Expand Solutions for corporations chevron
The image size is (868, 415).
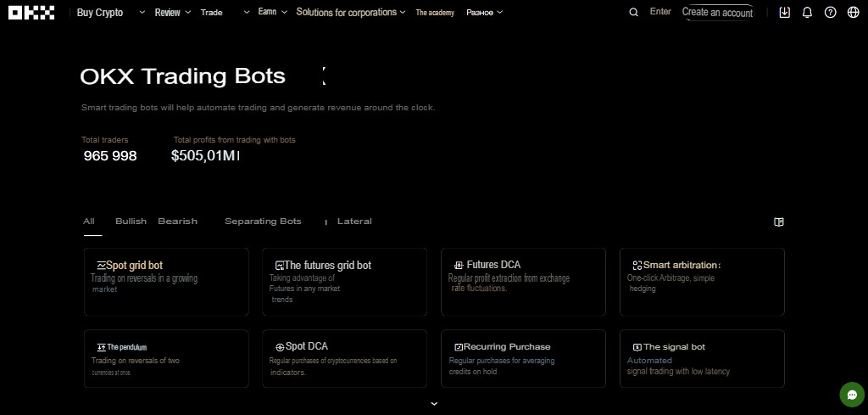coord(403,12)
